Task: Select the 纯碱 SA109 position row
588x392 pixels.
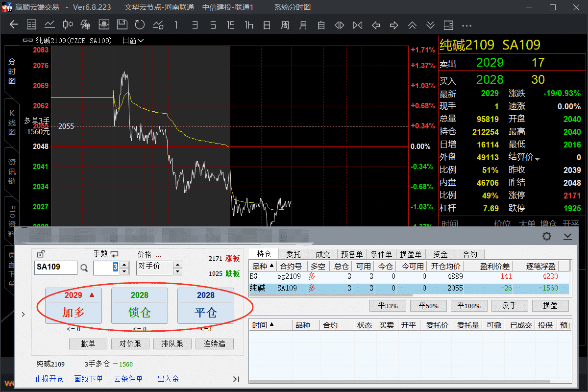Action: [409, 288]
